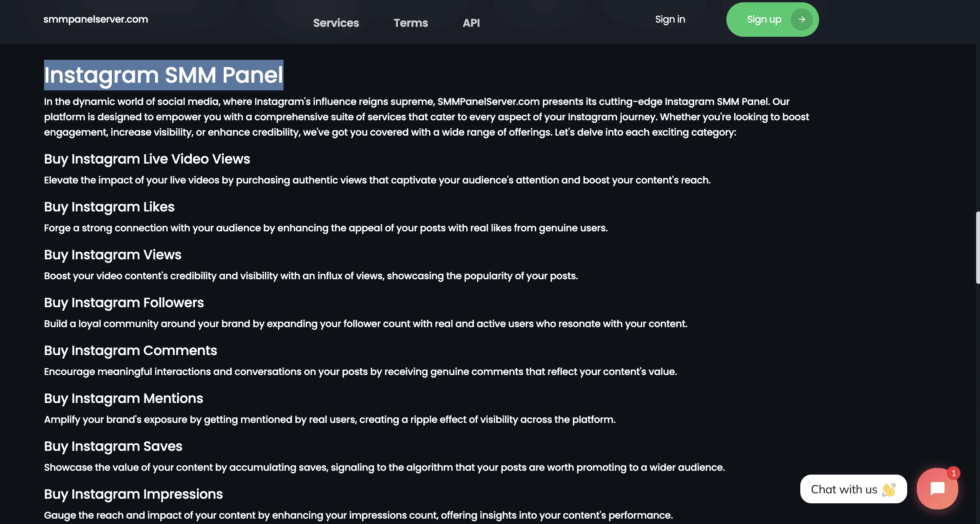Click the arrow icon inside Sign up button
The image size is (980, 524).
click(801, 20)
